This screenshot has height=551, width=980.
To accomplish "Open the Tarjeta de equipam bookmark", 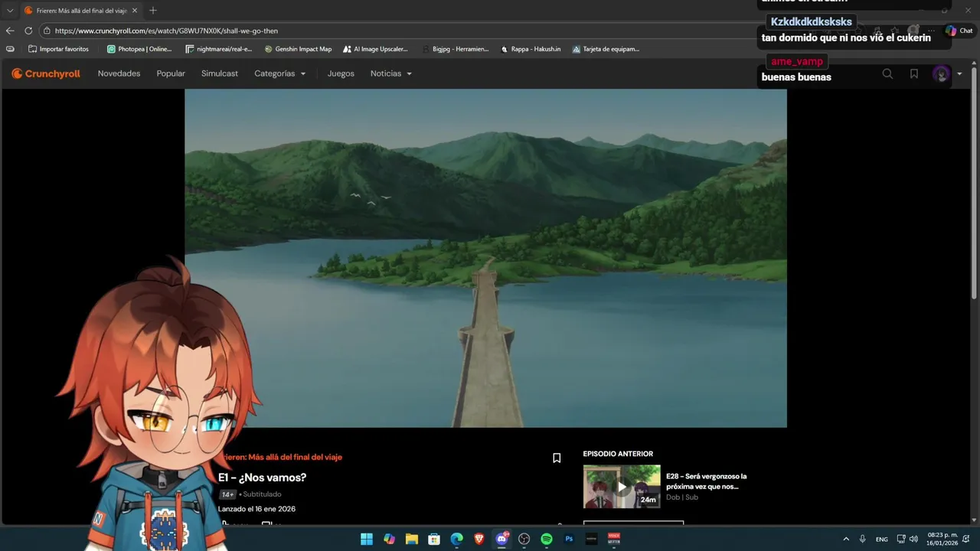I will click(x=606, y=49).
